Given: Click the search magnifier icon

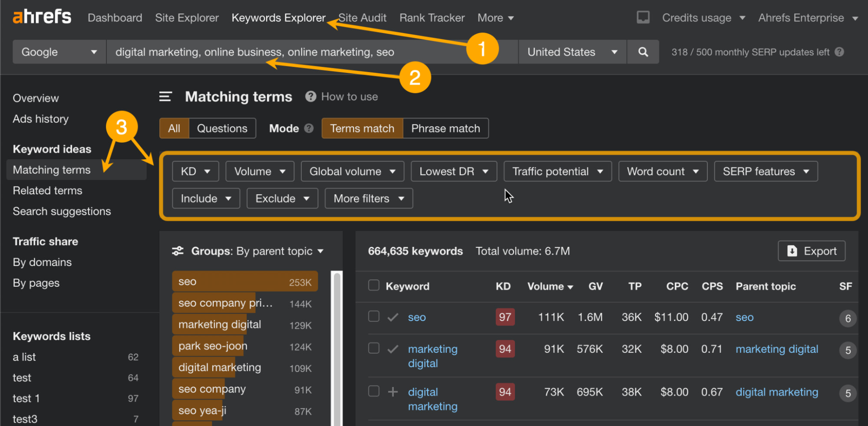Looking at the screenshot, I should pyautogui.click(x=643, y=52).
